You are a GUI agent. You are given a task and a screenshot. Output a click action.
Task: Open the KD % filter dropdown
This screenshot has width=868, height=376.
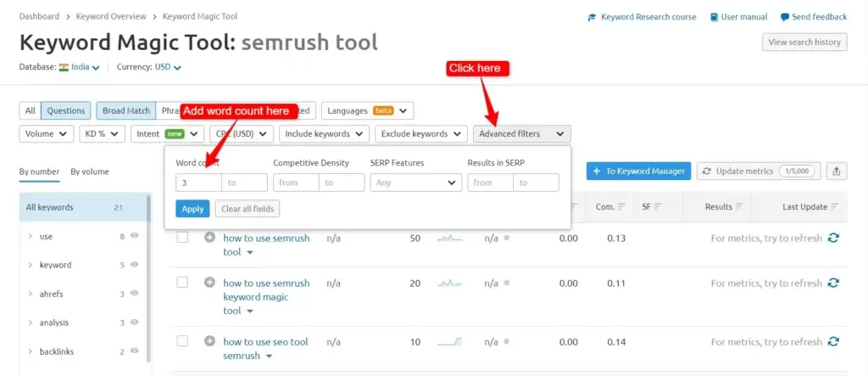(x=102, y=133)
